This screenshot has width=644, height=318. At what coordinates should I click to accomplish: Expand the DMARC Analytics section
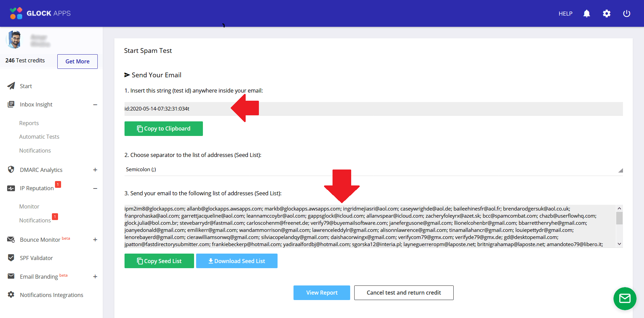(x=95, y=170)
